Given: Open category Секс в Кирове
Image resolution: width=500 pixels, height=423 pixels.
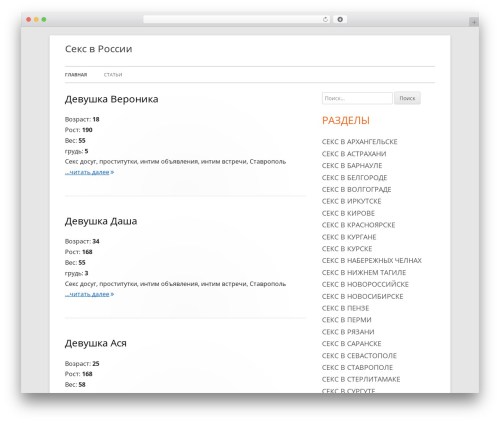Looking at the screenshot, I should click(348, 213).
